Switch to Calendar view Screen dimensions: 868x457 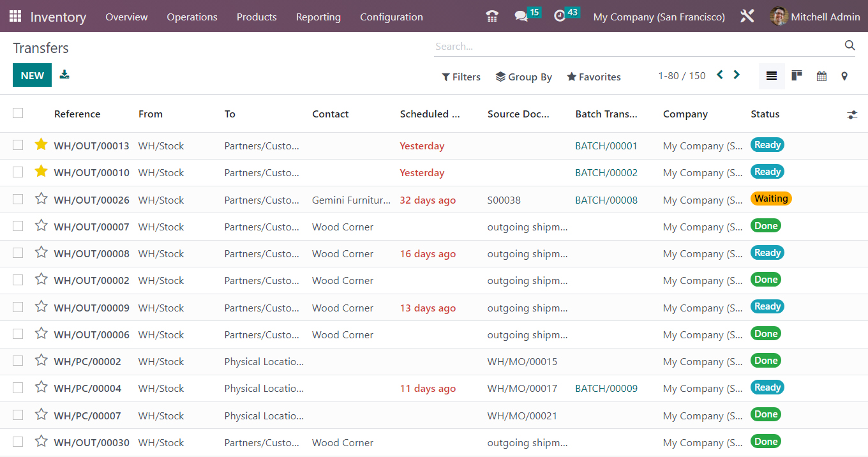(821, 75)
